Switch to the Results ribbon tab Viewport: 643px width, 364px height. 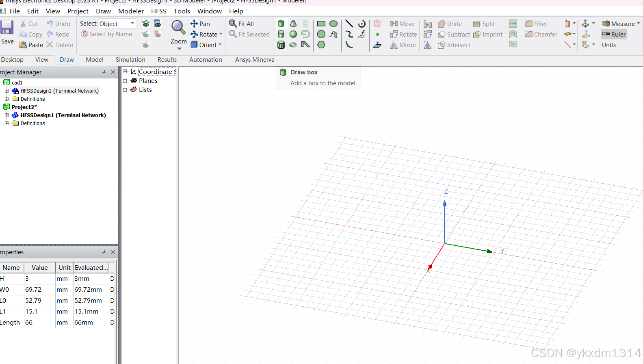[167, 59]
